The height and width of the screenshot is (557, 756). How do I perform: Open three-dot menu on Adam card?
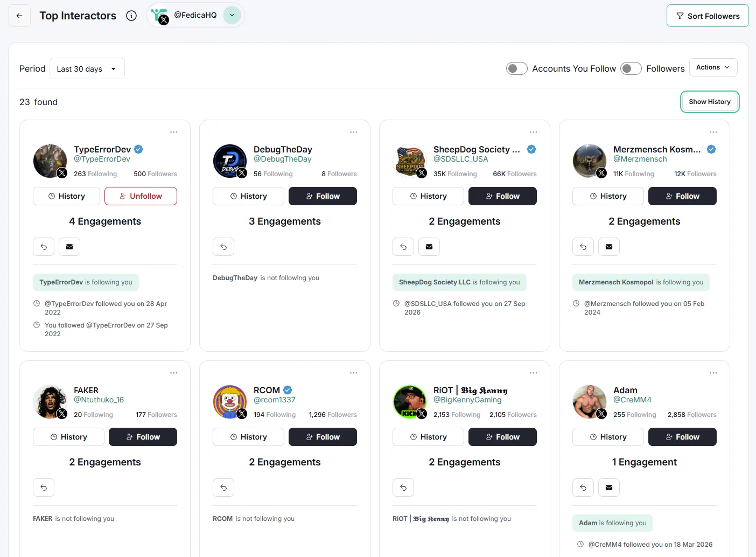(713, 373)
